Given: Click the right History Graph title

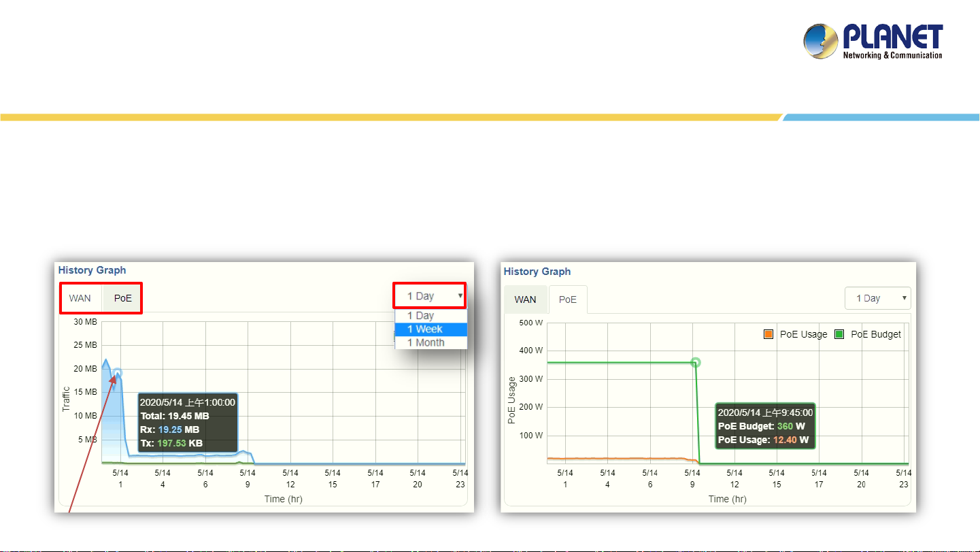Looking at the screenshot, I should (537, 272).
